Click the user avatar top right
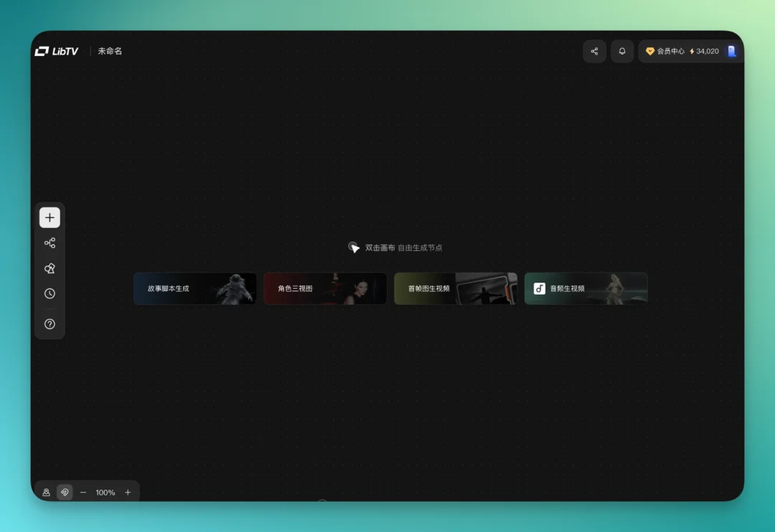The height and width of the screenshot is (532, 775). (731, 51)
